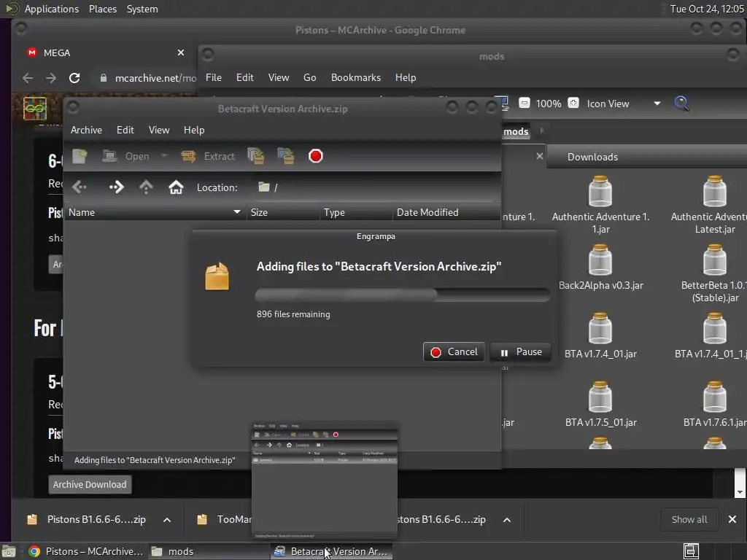The width and height of the screenshot is (747, 560).
Task: Select Authentic Adventure 1.1.jar file
Action: click(x=600, y=205)
